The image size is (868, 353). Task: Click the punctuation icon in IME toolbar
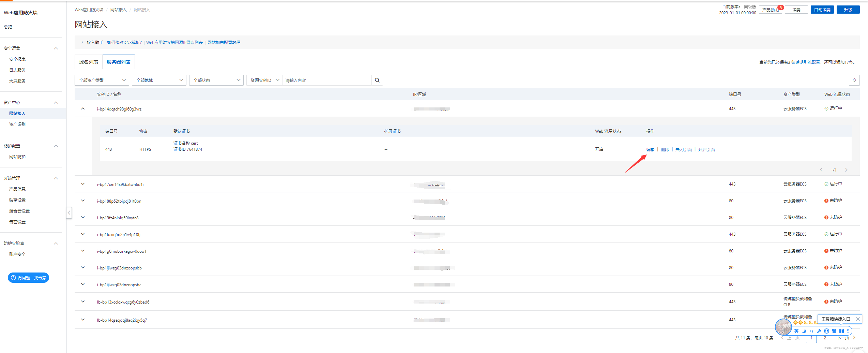pyautogui.click(x=811, y=331)
